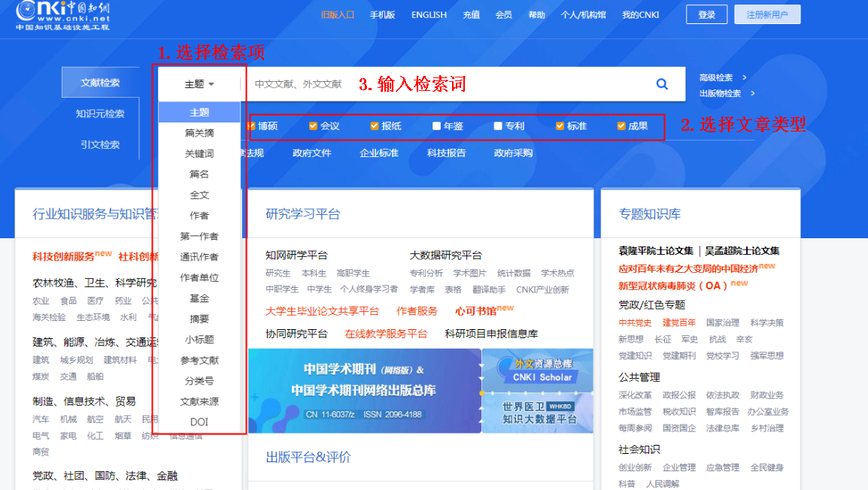The height and width of the screenshot is (490, 868).
Task: Select 全文 search option
Action: (199, 195)
